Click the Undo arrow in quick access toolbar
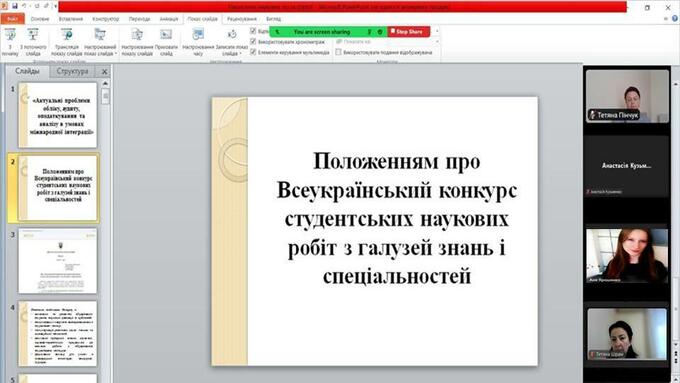The image size is (680, 383). click(24, 6)
